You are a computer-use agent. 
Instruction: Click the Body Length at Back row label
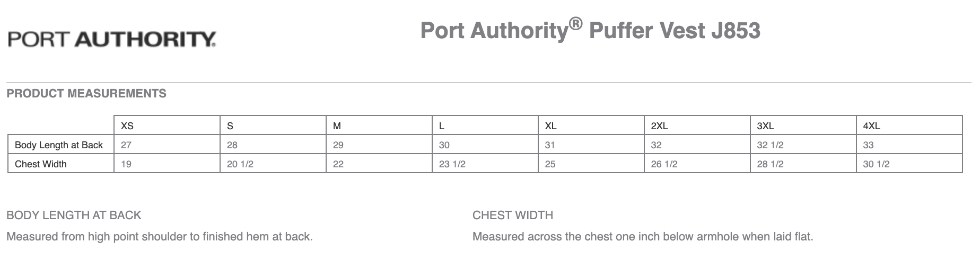pyautogui.click(x=59, y=145)
